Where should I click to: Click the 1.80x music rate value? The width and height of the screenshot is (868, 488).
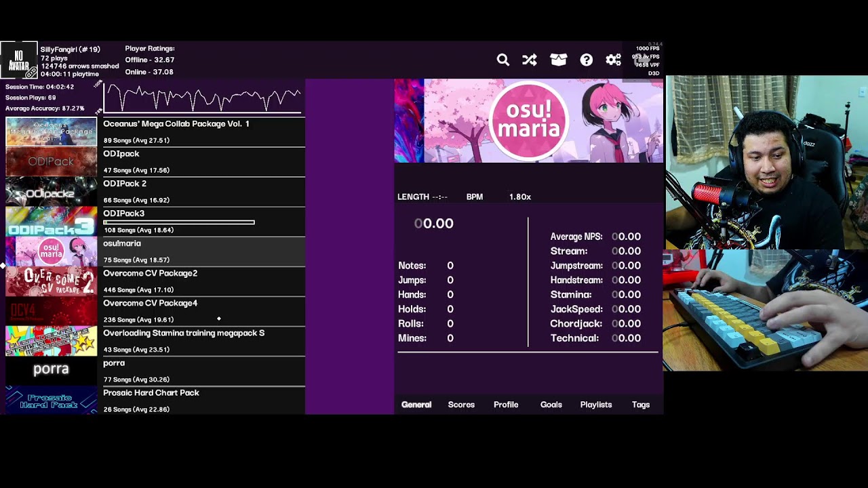520,197
